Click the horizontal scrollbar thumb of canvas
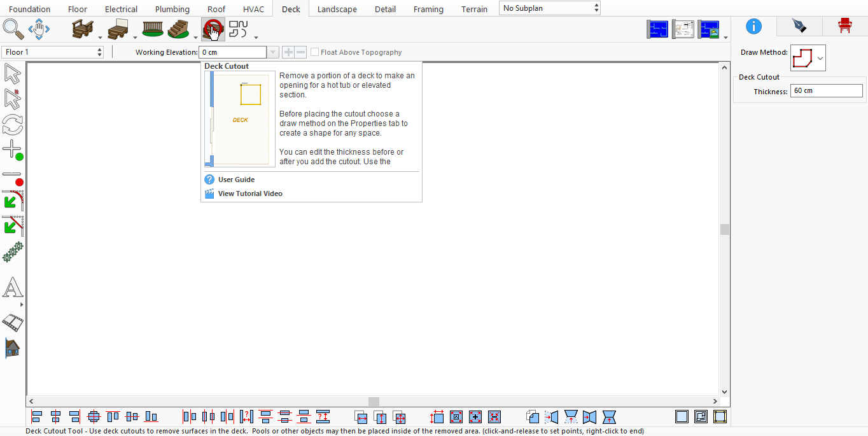This screenshot has width=868, height=436. pos(374,402)
